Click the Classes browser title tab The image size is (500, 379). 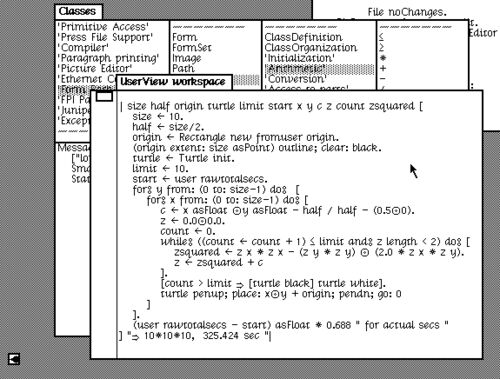tap(78, 11)
